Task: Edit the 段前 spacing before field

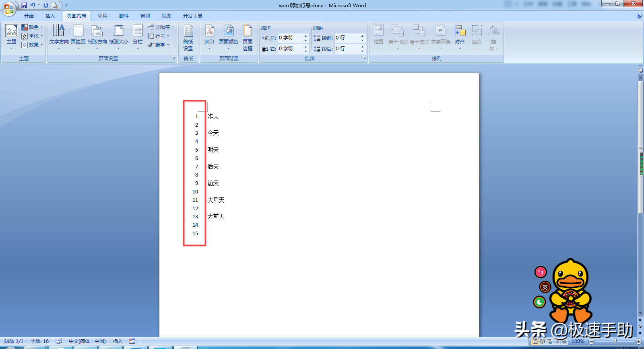Action: click(347, 38)
